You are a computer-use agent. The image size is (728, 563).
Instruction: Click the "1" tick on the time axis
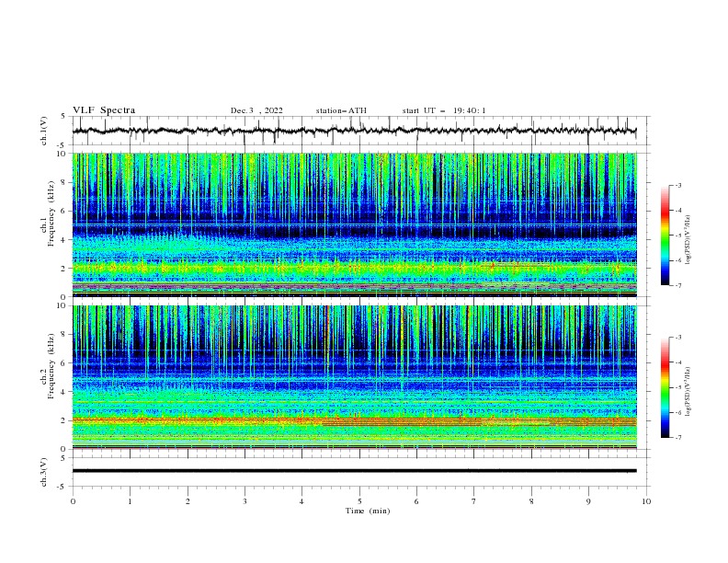(130, 501)
